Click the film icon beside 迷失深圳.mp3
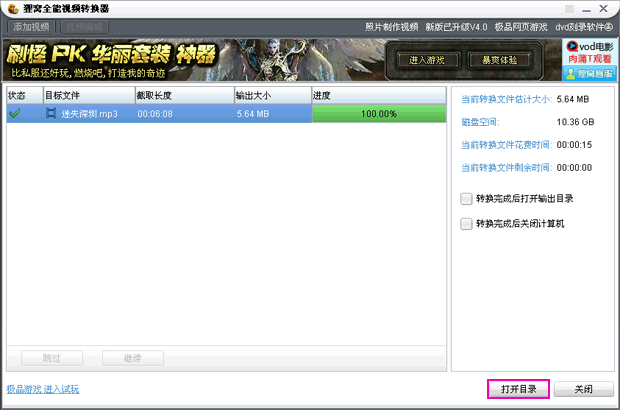The height and width of the screenshot is (410, 620). point(51,113)
